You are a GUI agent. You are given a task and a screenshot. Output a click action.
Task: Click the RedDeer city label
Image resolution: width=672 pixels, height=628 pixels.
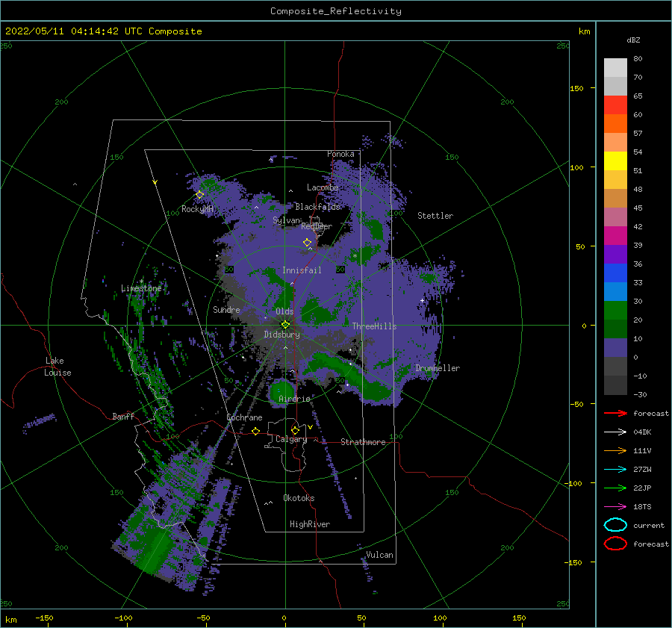pyautogui.click(x=317, y=226)
